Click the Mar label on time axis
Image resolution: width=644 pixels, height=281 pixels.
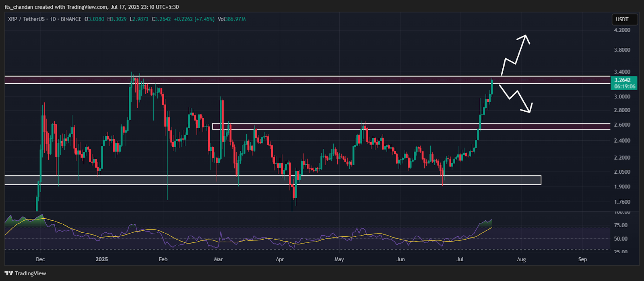pos(219,259)
